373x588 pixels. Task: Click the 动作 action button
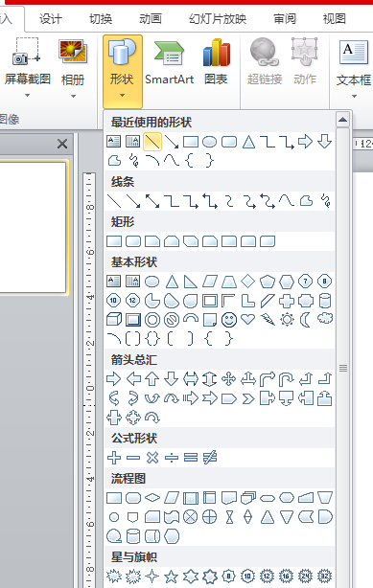point(305,62)
